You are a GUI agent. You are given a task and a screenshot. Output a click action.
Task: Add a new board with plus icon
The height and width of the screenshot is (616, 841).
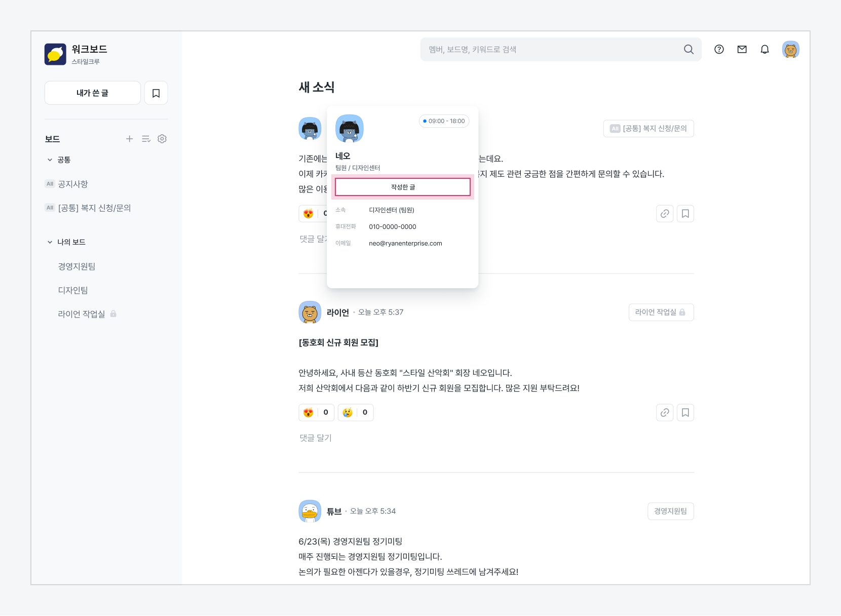[x=129, y=139]
